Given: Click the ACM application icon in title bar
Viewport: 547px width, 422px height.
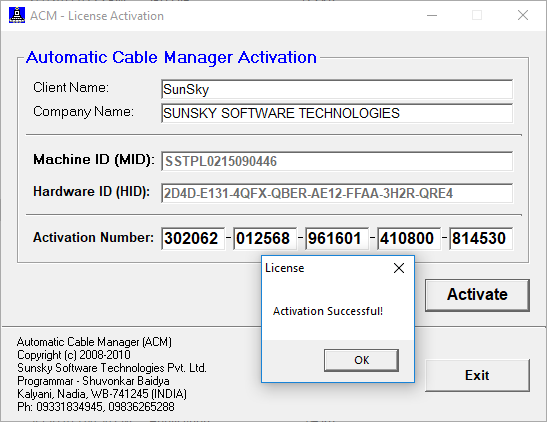Looking at the screenshot, I should (x=17, y=15).
